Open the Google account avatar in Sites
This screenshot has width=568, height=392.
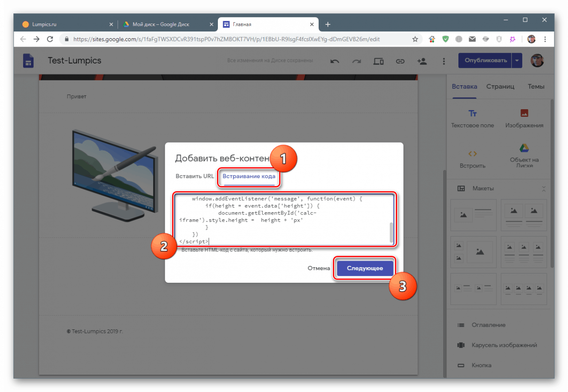[537, 61]
